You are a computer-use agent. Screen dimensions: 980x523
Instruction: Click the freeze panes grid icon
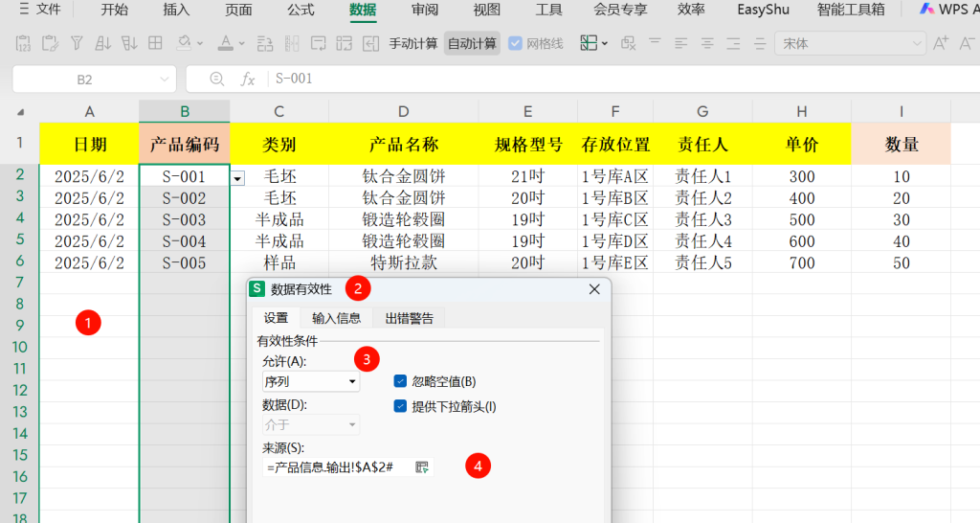click(x=589, y=43)
